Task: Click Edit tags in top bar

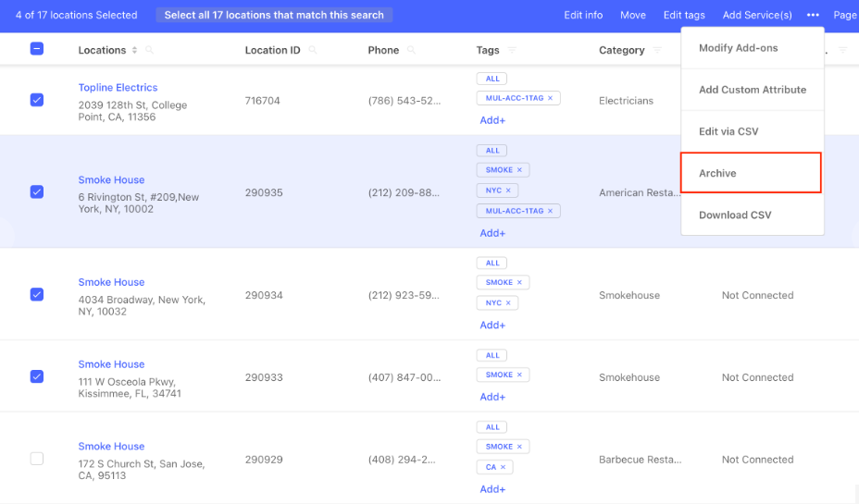Action: click(684, 16)
